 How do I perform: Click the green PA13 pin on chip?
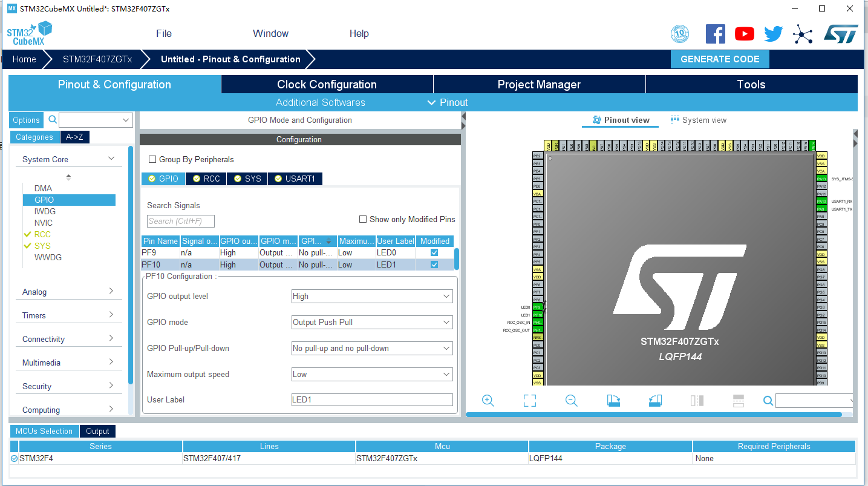coord(821,179)
